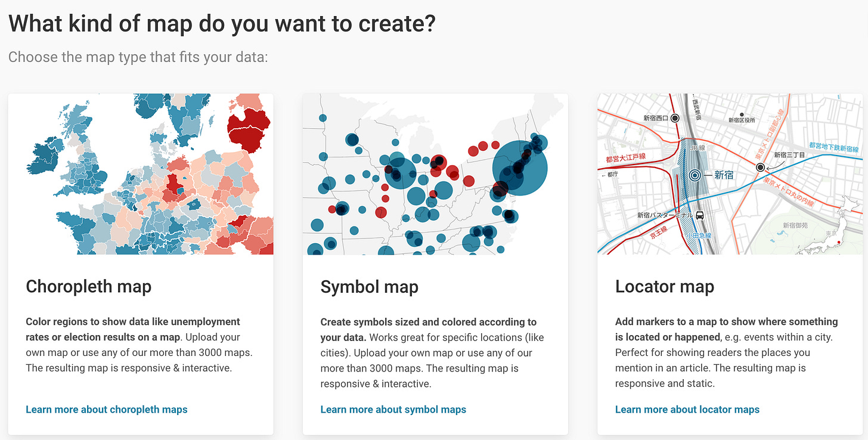Open "Learn more about symbol maps"

click(393, 410)
